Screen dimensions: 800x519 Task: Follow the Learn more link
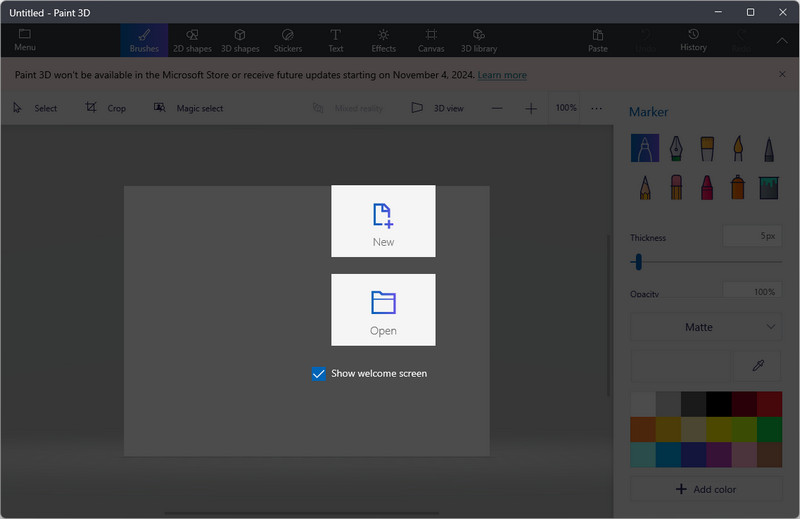(x=502, y=75)
